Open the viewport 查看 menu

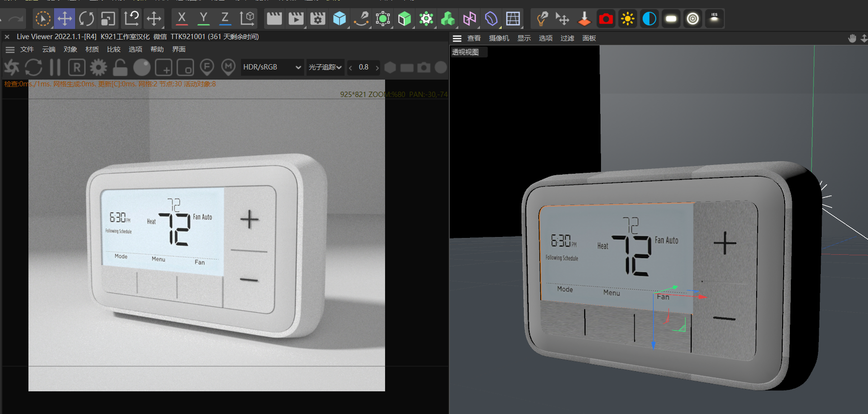click(474, 38)
